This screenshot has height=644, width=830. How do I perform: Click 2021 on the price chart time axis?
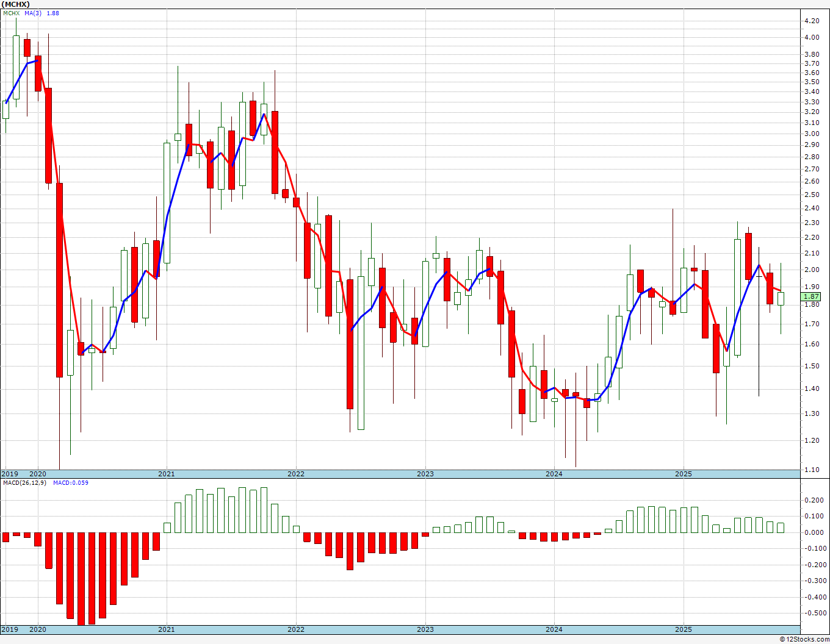[x=167, y=474]
